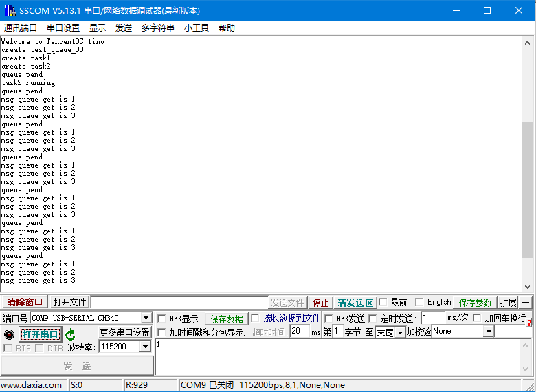536x392 pixels.
Task: Enable the HEX发送 checkbox
Action: click(328, 319)
